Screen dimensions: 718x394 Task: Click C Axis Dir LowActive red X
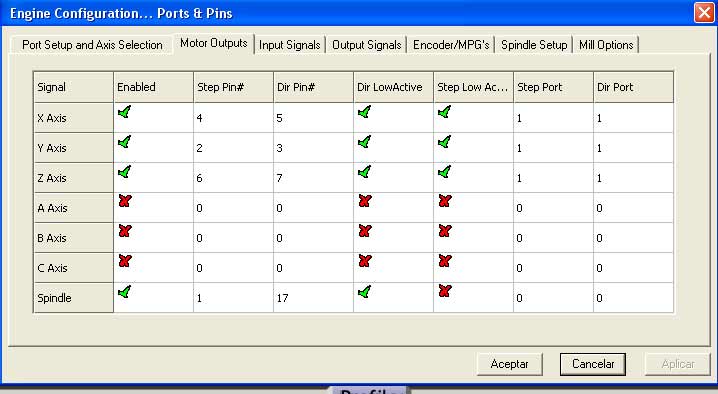tap(365, 261)
